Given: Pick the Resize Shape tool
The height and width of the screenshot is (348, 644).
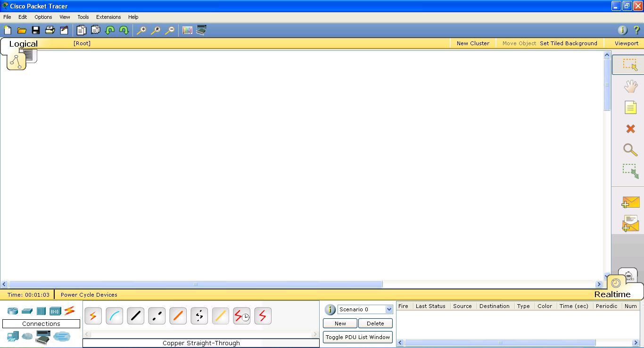Looking at the screenshot, I should [x=630, y=171].
